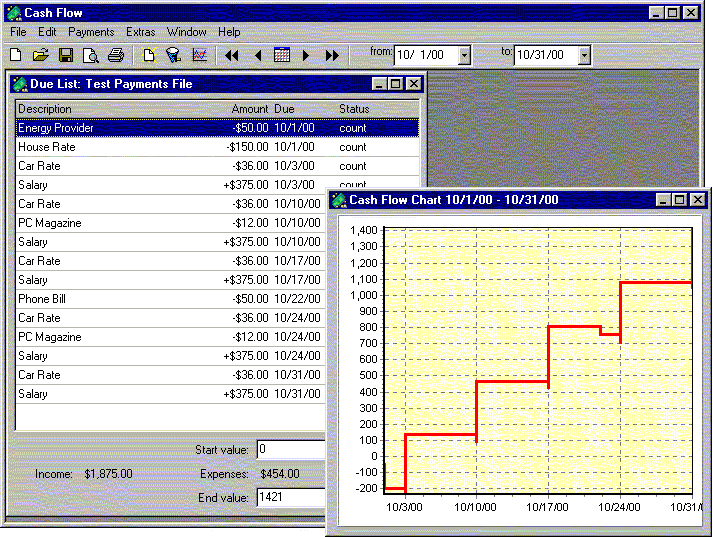Select the Energy Provider row

(217, 128)
